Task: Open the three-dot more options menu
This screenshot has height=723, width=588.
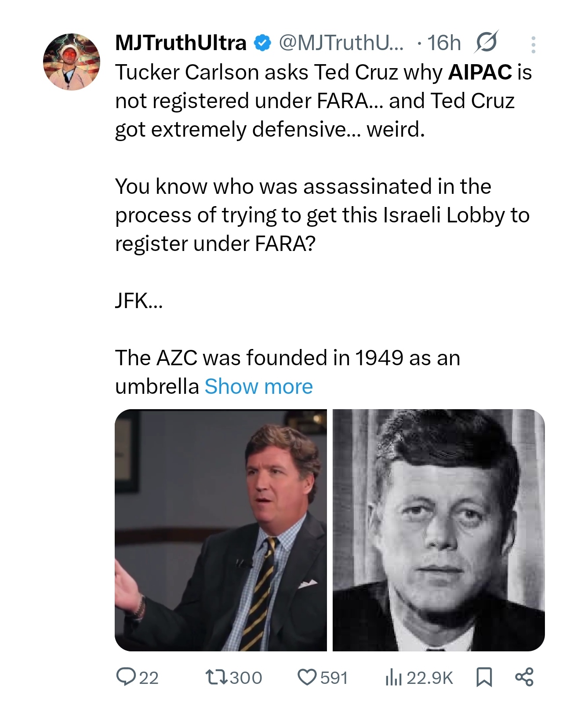Action: click(533, 45)
